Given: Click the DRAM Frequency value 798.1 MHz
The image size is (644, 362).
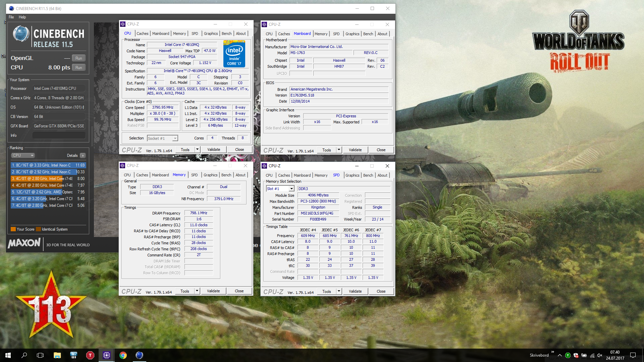Looking at the screenshot, I should pos(199,213).
